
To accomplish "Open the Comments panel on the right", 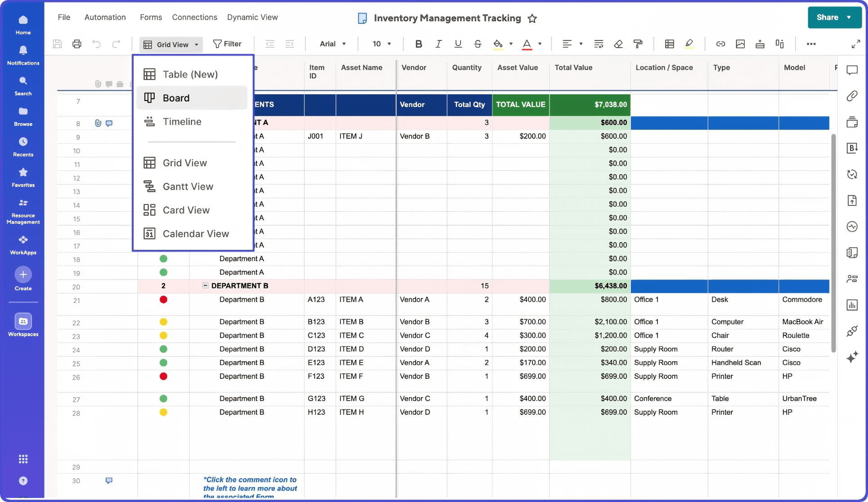I will tap(852, 70).
